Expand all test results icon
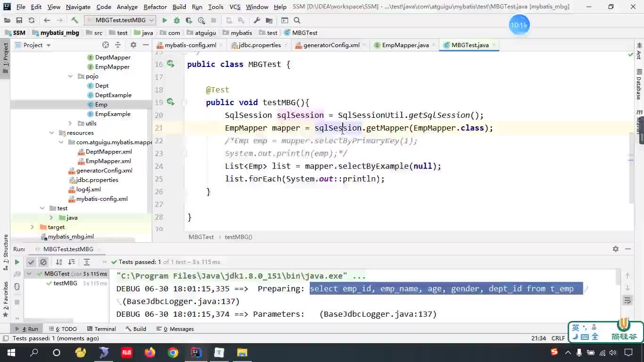644x362 pixels. coord(87,262)
